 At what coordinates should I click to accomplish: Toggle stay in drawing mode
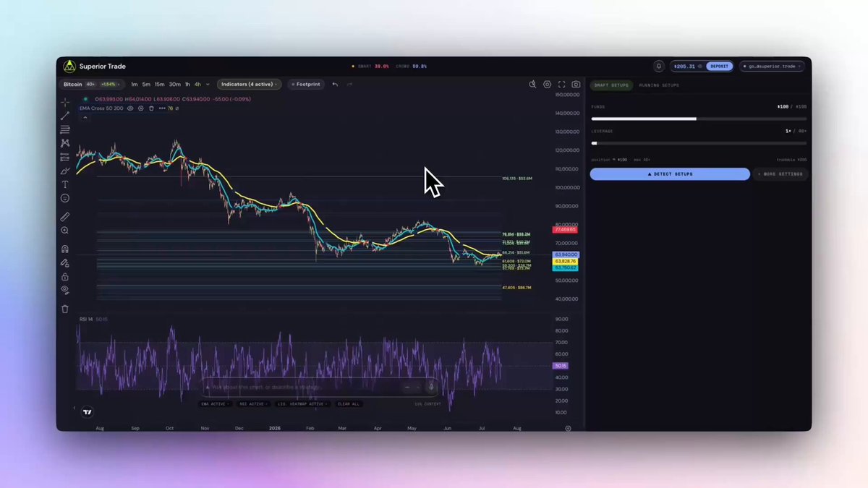(x=65, y=262)
